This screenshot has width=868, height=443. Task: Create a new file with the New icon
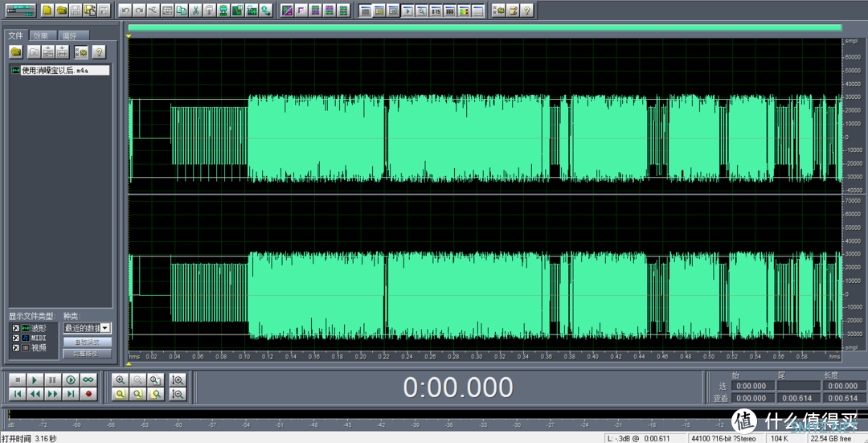[x=48, y=10]
